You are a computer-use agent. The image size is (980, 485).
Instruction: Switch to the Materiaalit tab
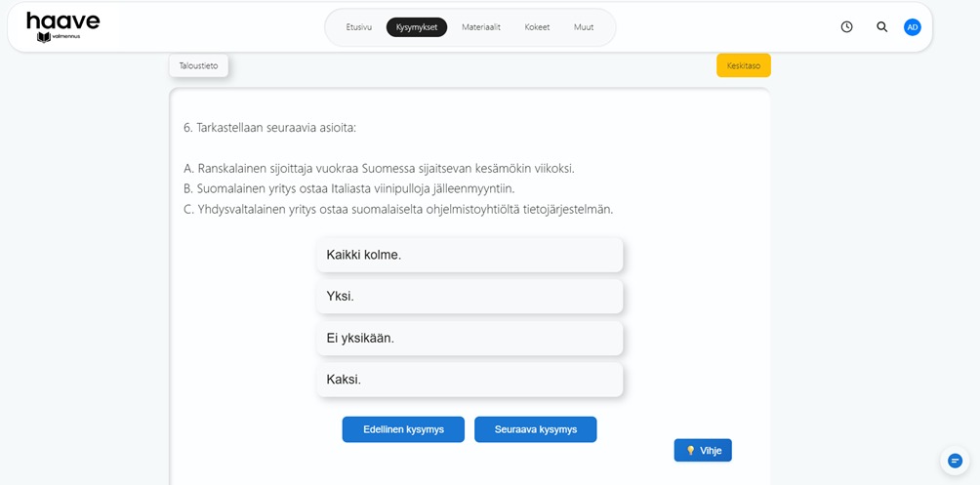pyautogui.click(x=481, y=27)
